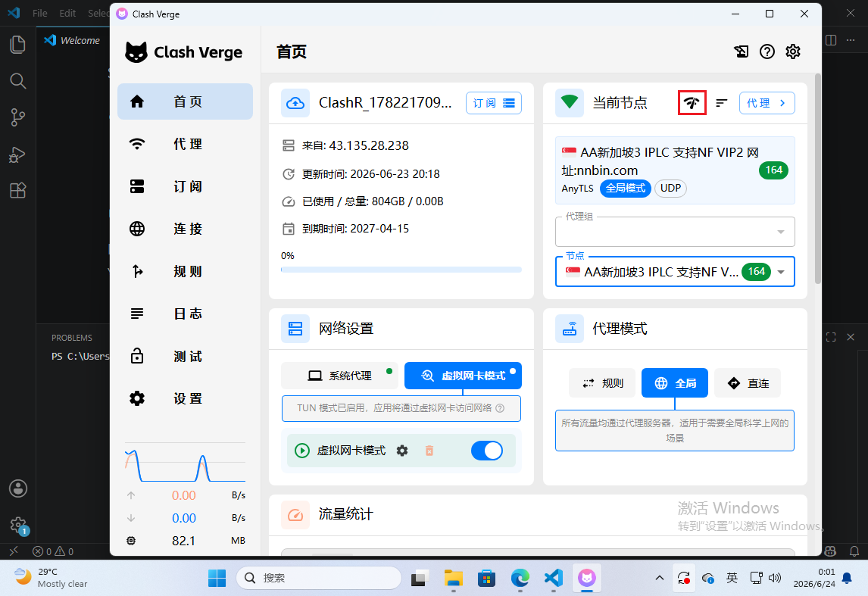Click the usage progress bar under 0%
The height and width of the screenshot is (596, 868).
pos(401,270)
